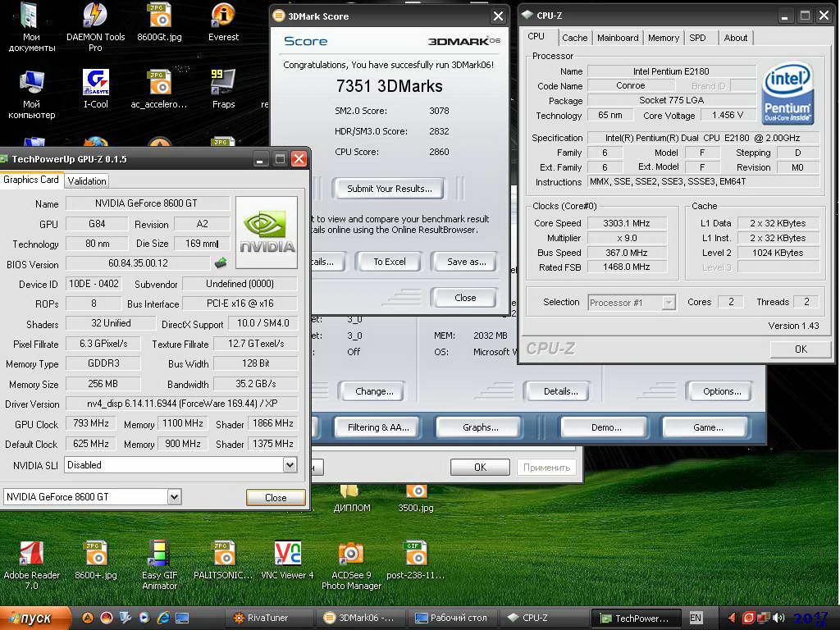Click the NVIDIA logo in GPU-Z
This screenshot has height=630, width=840.
267,232
